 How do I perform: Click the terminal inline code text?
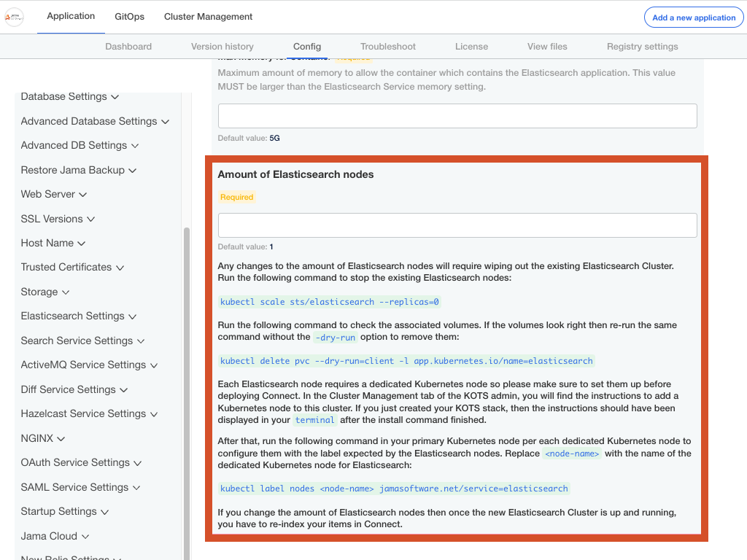coord(314,420)
